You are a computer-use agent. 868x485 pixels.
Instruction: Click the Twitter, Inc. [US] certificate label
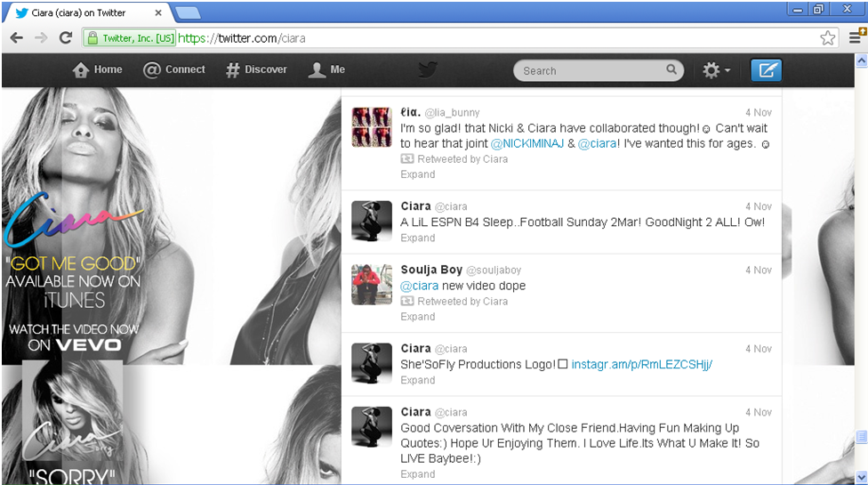[x=139, y=38]
